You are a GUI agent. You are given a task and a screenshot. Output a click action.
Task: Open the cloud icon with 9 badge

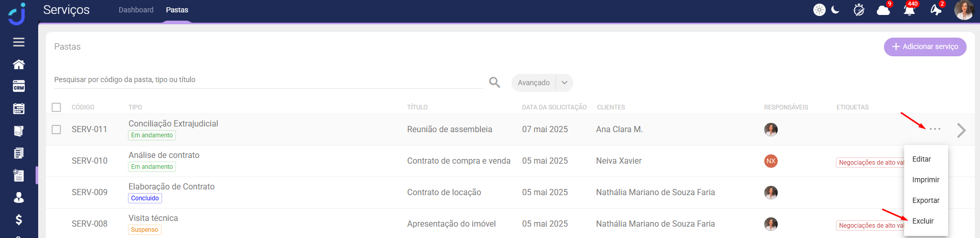[883, 10]
